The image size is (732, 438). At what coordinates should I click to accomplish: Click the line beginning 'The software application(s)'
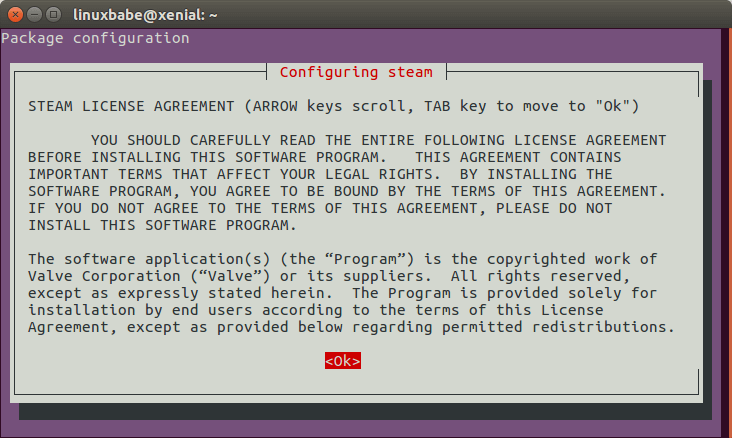(x=343, y=259)
